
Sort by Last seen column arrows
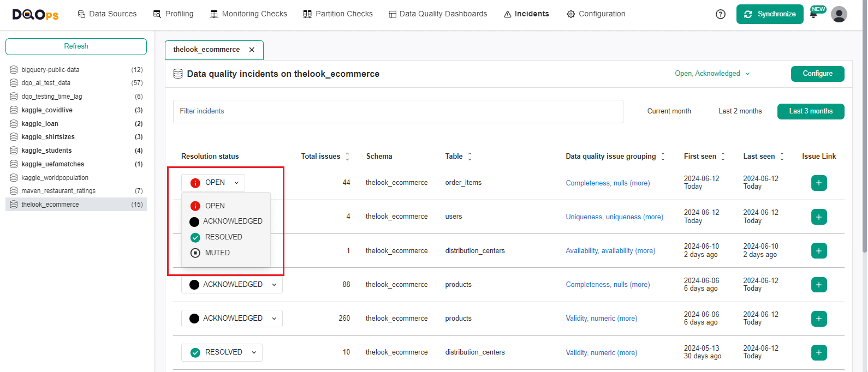[x=782, y=157]
